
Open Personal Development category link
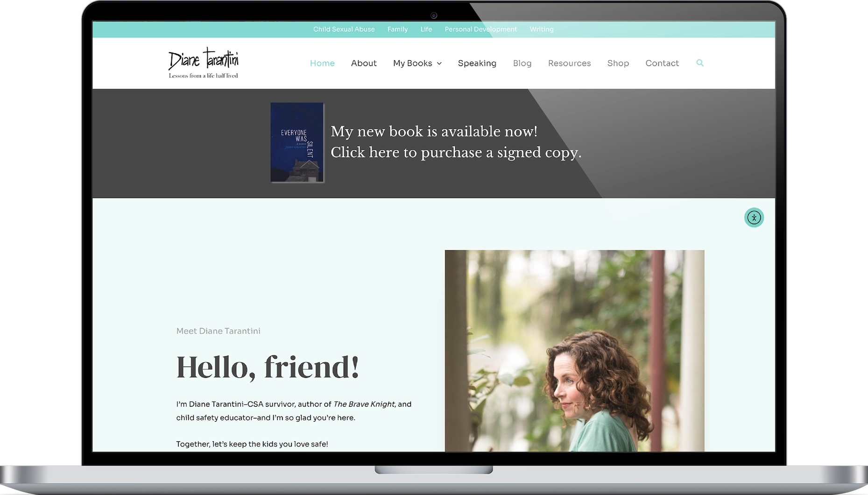point(480,29)
